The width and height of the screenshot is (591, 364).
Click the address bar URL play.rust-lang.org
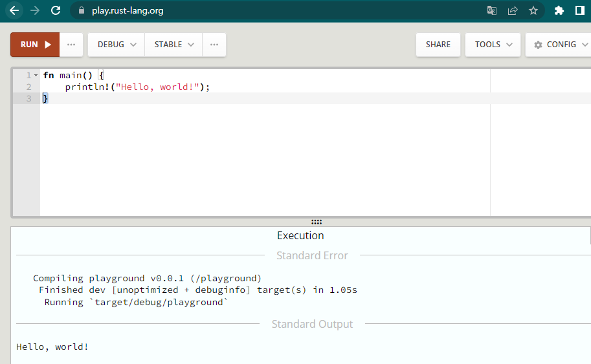pos(128,10)
